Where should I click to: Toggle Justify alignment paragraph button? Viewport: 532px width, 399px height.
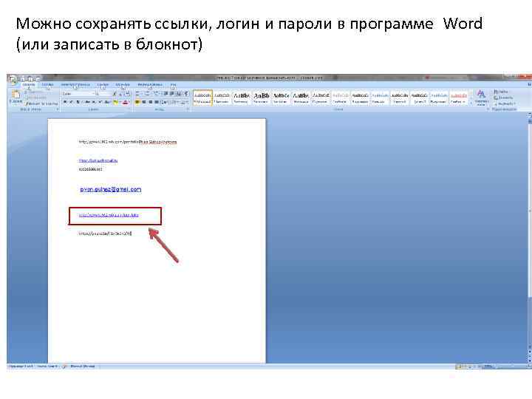(x=157, y=102)
